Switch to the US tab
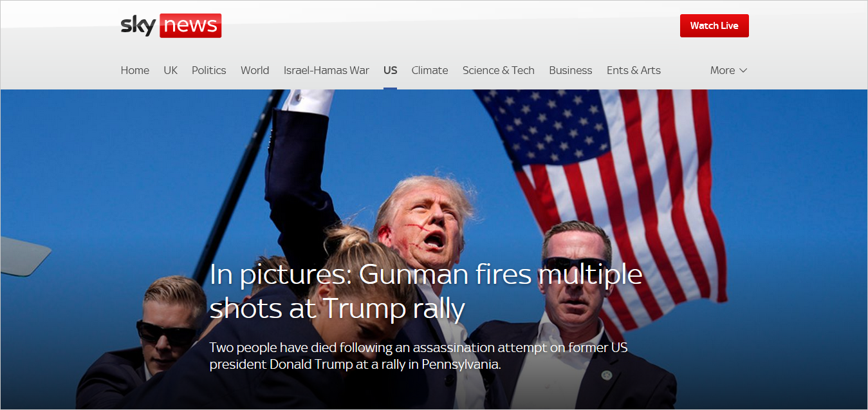Viewport: 868px width, 410px height. click(390, 70)
